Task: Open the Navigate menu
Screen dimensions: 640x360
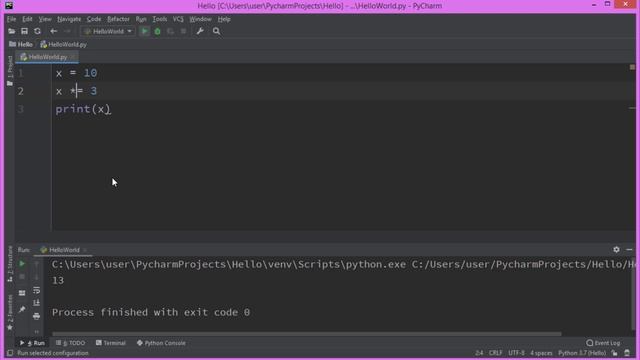Action: [x=69, y=19]
